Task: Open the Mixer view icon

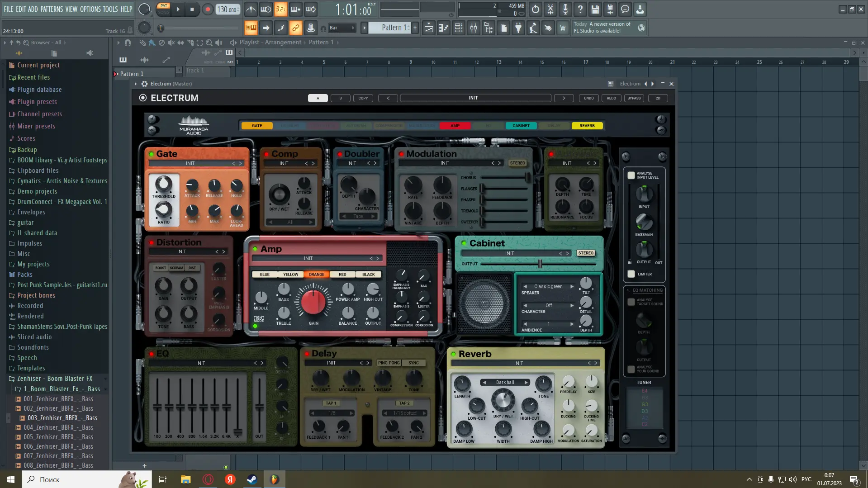Action: (x=473, y=28)
